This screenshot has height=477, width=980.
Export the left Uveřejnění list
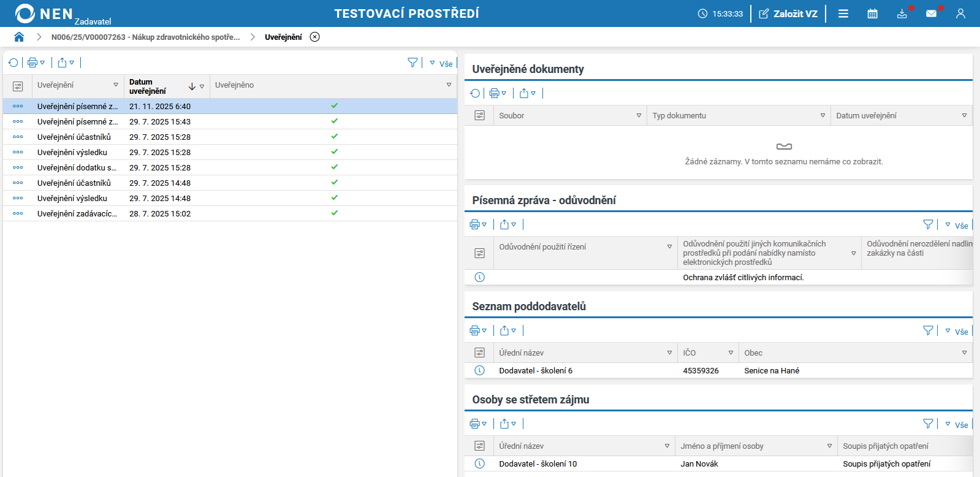pos(66,63)
